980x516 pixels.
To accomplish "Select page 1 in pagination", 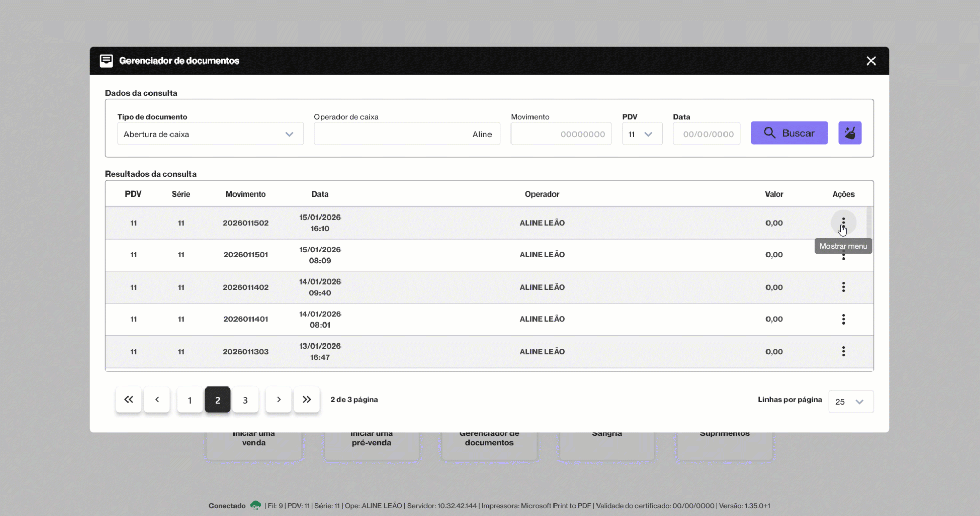I will [189, 400].
